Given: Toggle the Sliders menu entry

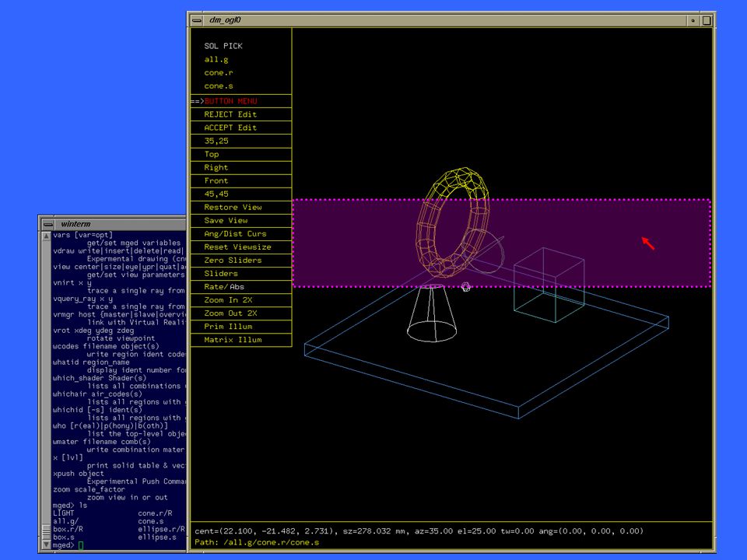Looking at the screenshot, I should click(x=241, y=274).
